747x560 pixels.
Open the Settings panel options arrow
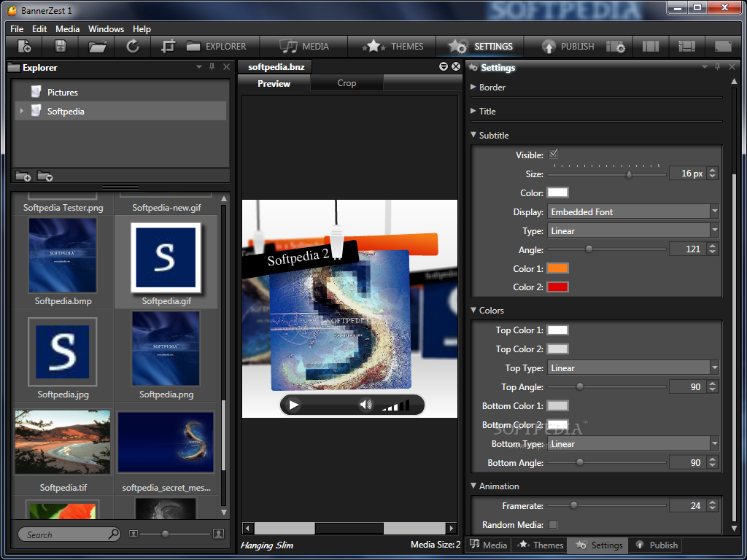[705, 66]
